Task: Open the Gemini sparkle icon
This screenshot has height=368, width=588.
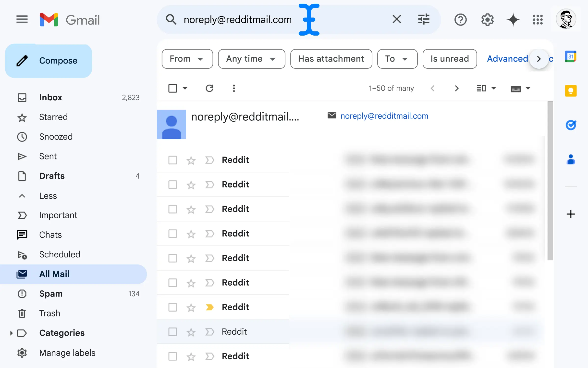Action: (x=513, y=20)
